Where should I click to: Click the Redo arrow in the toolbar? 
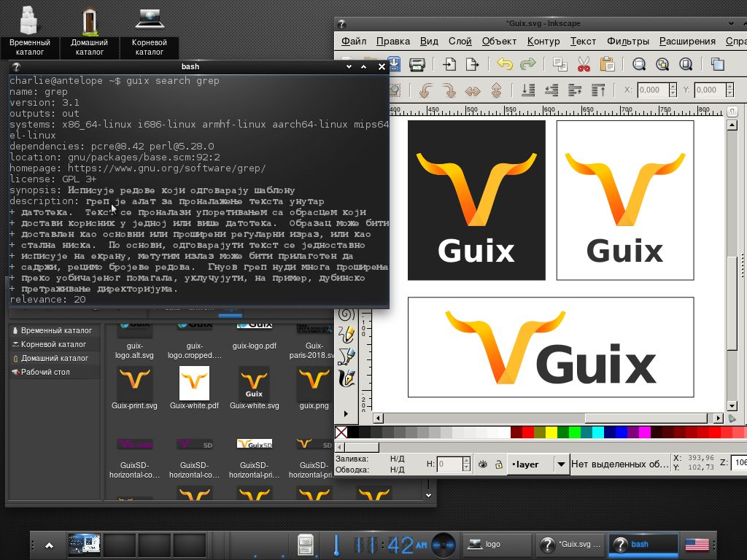(x=525, y=66)
